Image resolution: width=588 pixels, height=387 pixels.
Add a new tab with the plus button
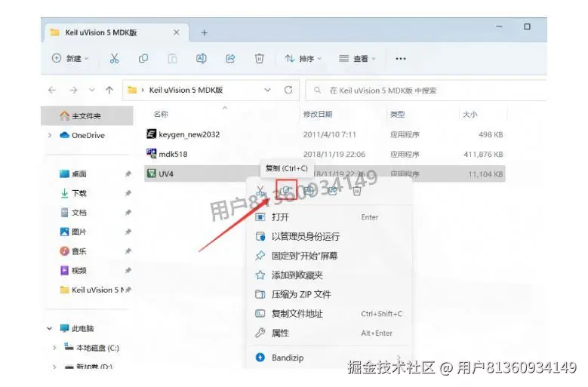[204, 33]
